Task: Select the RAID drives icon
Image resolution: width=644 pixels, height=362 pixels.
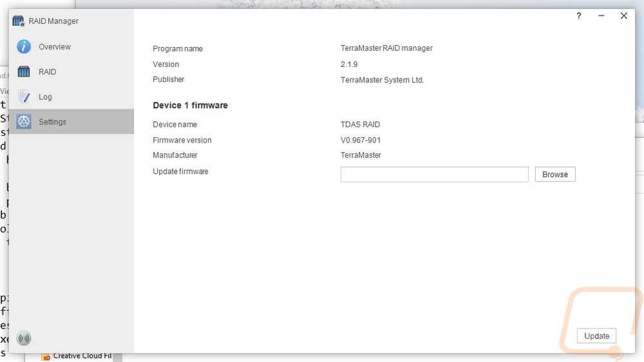Action: [24, 71]
